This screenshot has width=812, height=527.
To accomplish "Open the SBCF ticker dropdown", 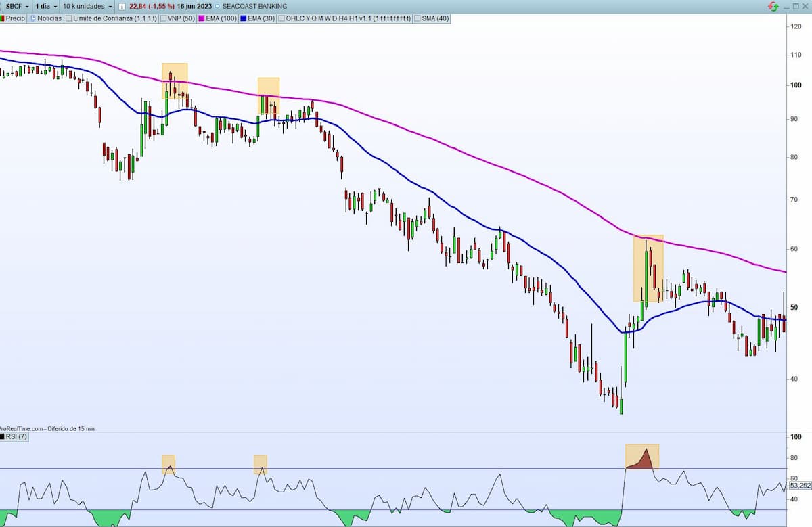I will tap(18, 6).
